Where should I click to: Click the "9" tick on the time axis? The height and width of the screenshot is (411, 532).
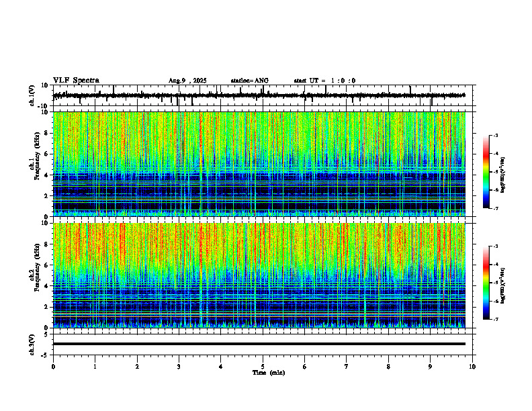click(x=430, y=367)
